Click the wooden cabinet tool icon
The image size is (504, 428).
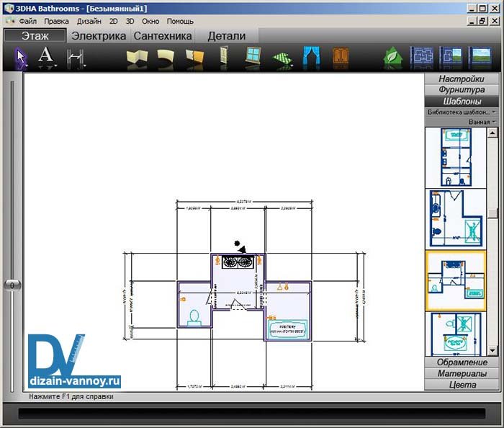tap(340, 57)
